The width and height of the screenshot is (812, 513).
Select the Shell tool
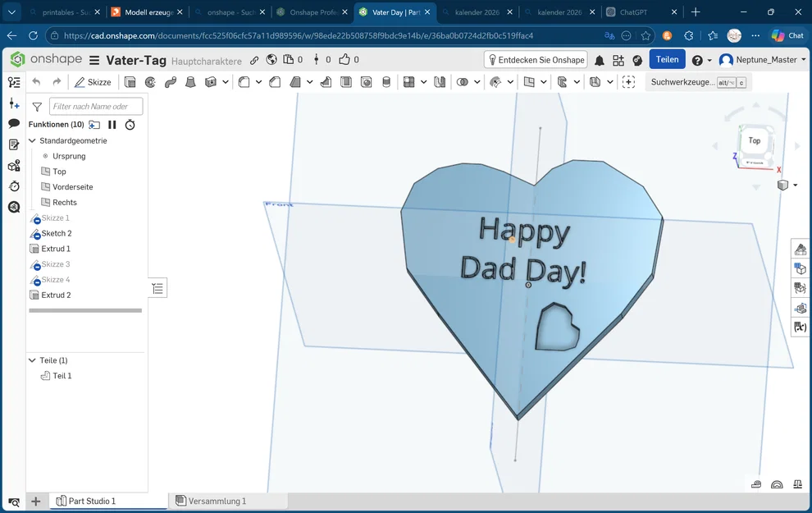click(x=346, y=82)
